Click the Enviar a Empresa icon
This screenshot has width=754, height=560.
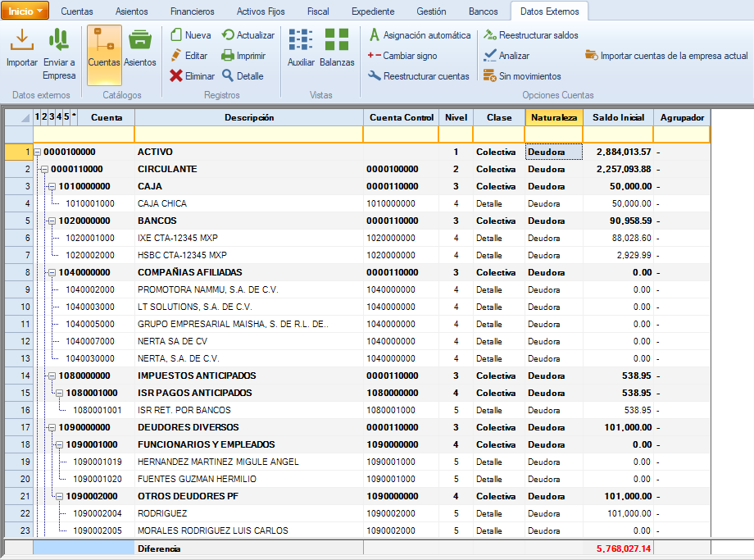59,39
